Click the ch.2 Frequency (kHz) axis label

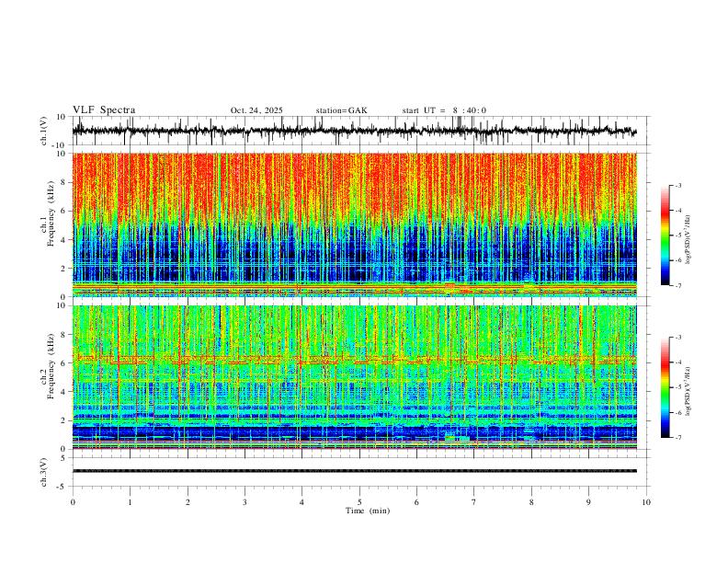[47, 367]
